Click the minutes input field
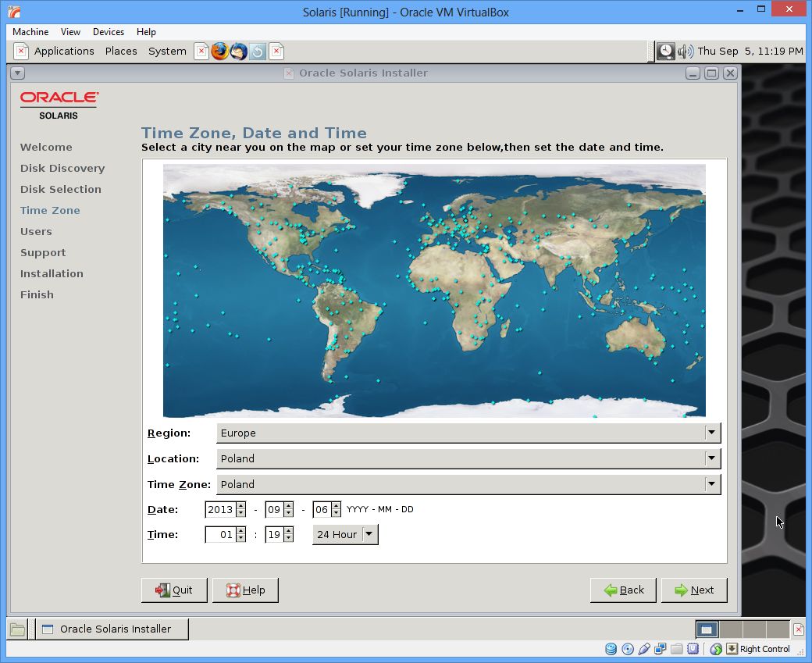The image size is (812, 663). (275, 535)
